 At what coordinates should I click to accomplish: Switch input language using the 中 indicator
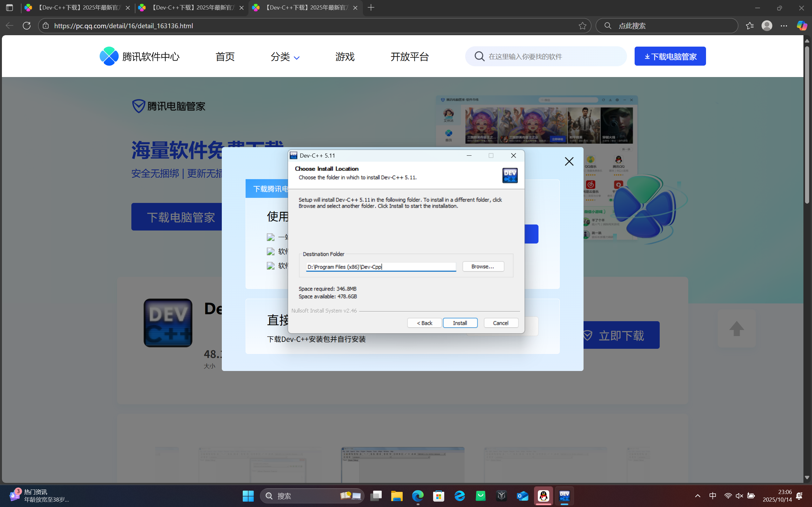(x=712, y=496)
